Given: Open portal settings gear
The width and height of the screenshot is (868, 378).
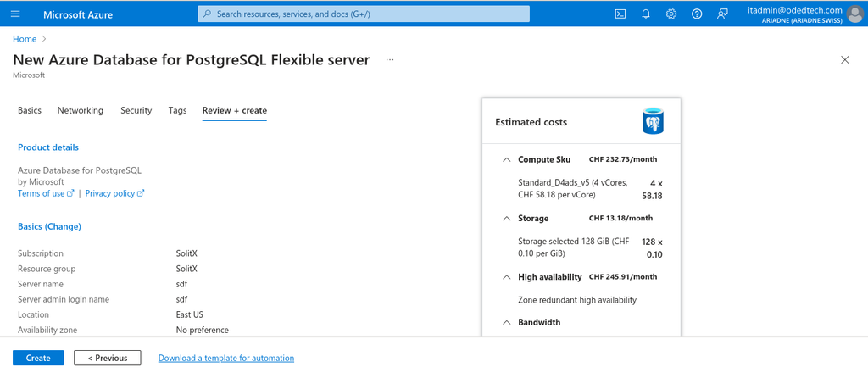Looking at the screenshot, I should [x=671, y=14].
